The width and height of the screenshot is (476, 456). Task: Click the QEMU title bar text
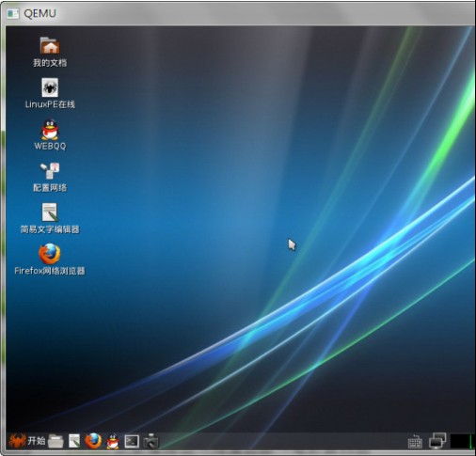point(40,13)
